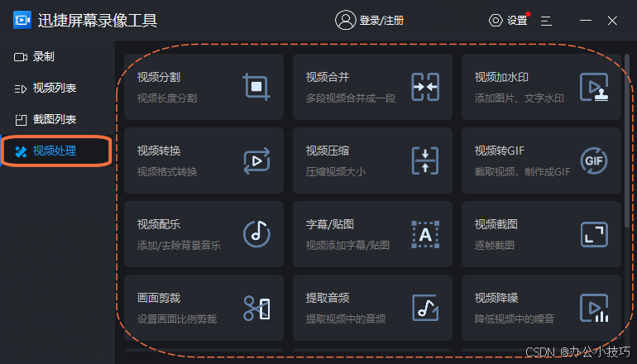Open the 字幕/贴图 title text
The image size is (637, 364).
point(330,224)
